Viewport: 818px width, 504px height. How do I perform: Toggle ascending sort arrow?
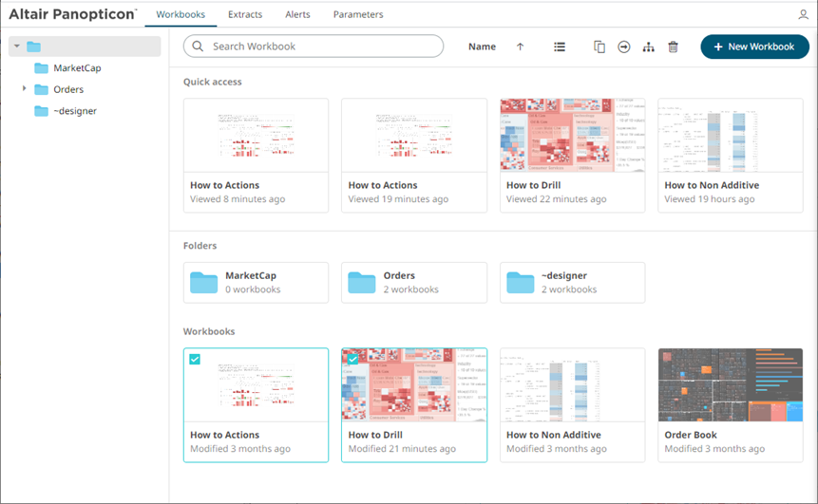(520, 47)
